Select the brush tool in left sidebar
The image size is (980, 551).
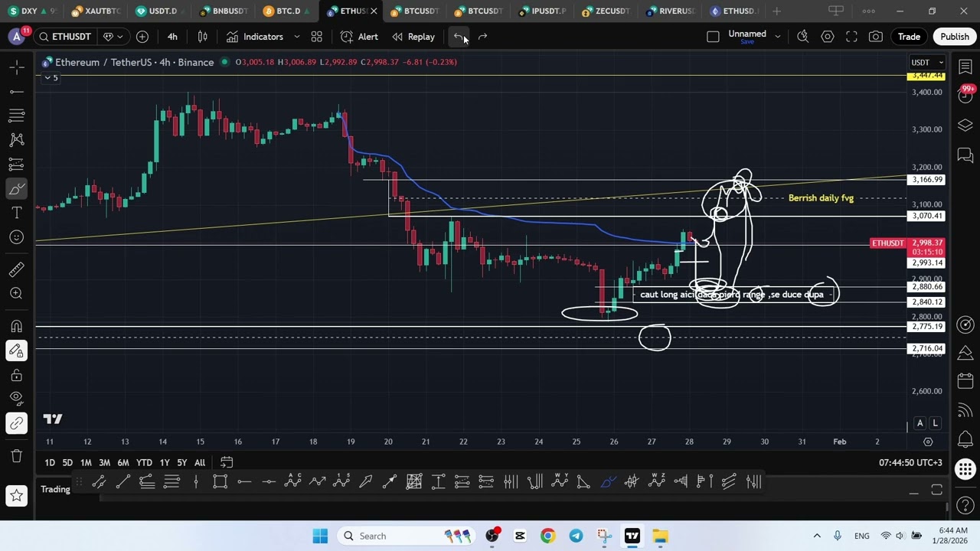pos(16,188)
